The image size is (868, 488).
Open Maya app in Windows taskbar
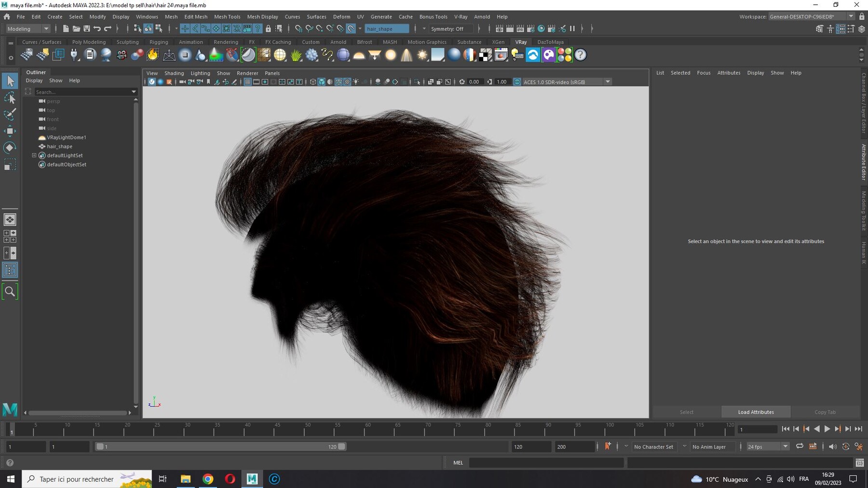[252, 479]
